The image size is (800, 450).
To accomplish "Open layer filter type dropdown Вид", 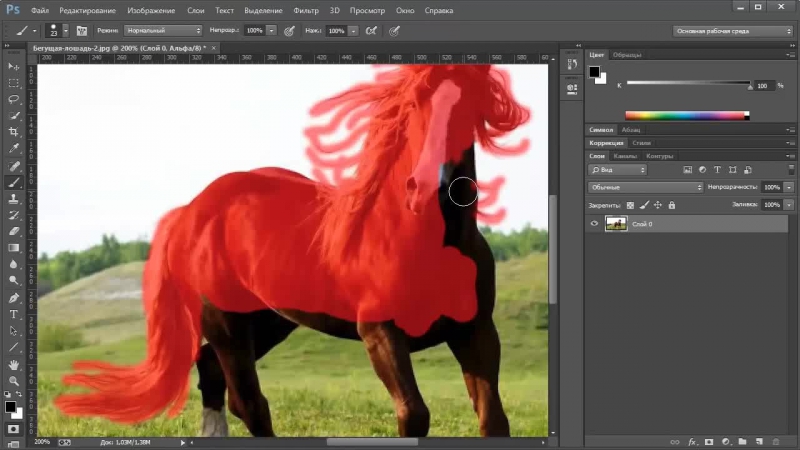I will [618, 170].
